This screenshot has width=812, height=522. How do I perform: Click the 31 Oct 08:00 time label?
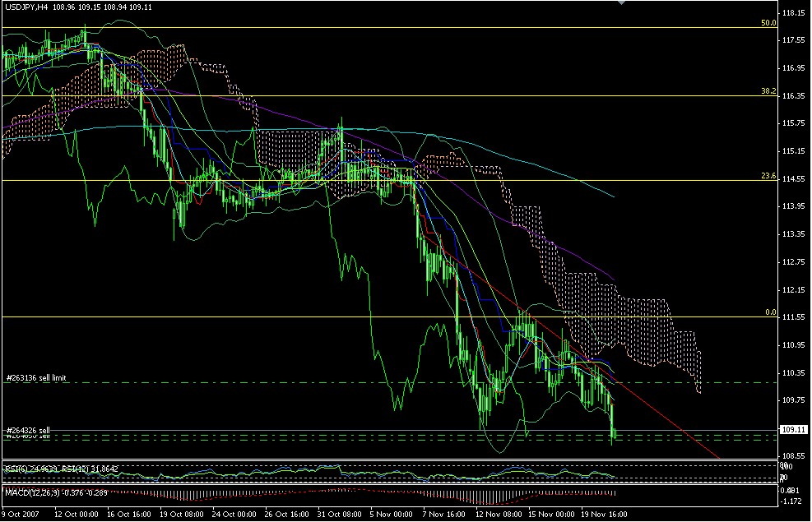pyautogui.click(x=340, y=515)
